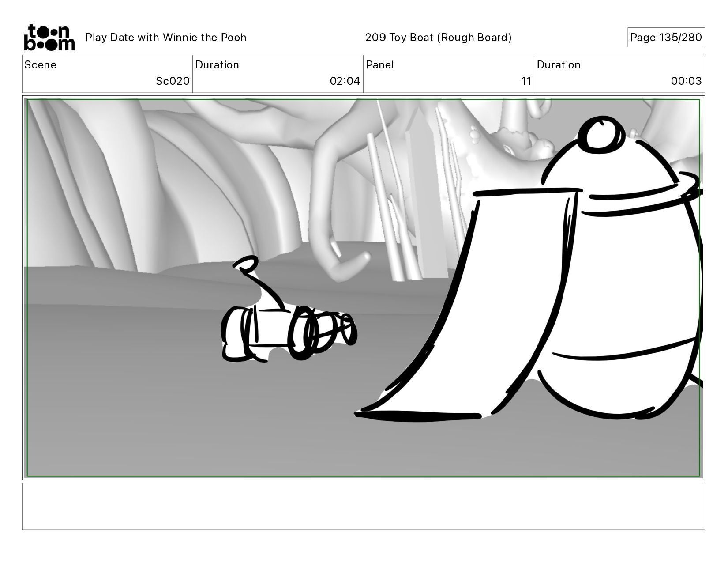This screenshot has height=563, width=728.
Task: Click the title 'Play Date with Winnie the Pooh'
Action: point(166,38)
